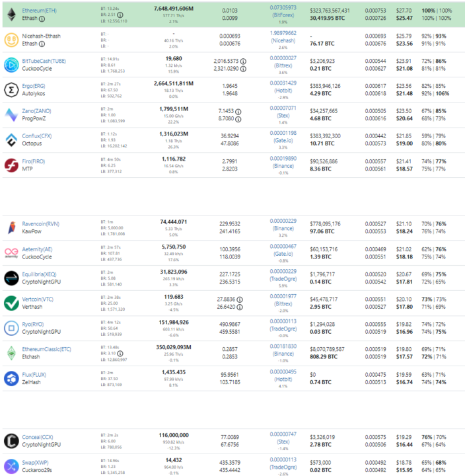Screen dimensions: 465x476
Task: Open the Equilibria(XEQ) coin link
Action: click(39, 274)
